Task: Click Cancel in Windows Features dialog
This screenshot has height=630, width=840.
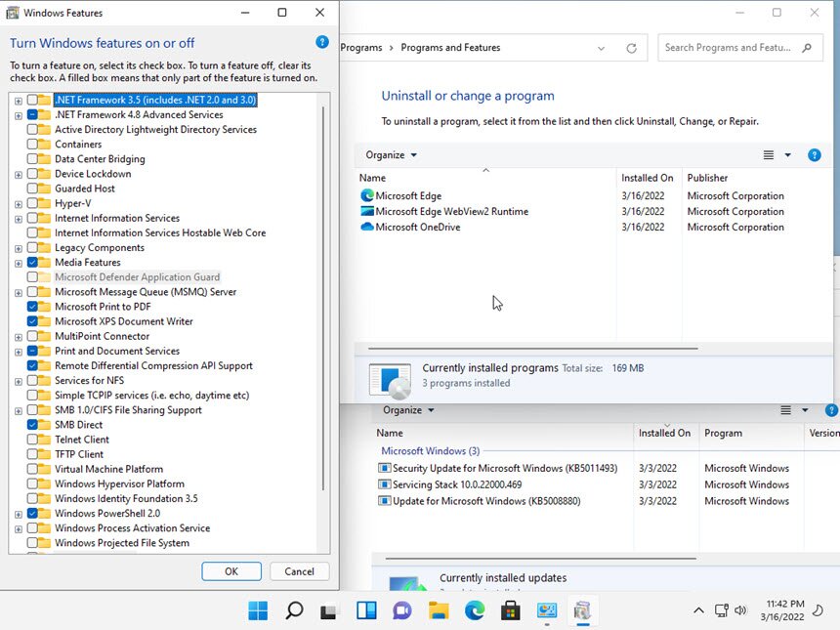Action: pos(300,571)
